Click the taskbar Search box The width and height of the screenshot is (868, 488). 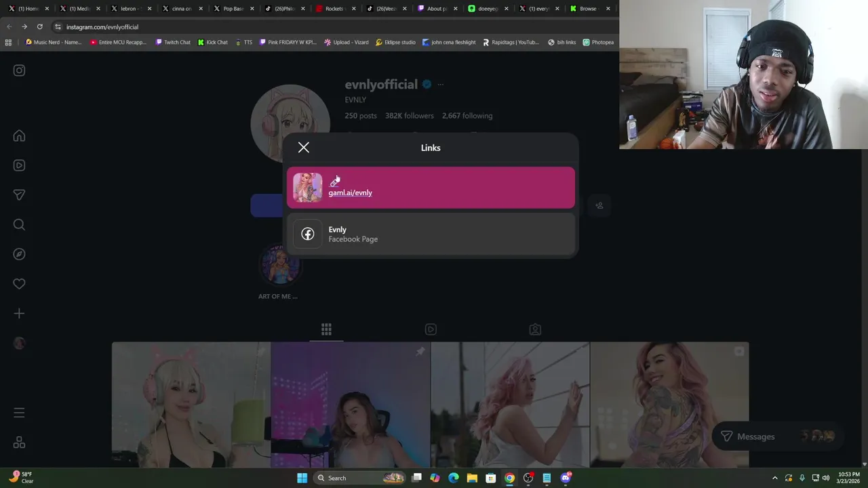coord(360,478)
